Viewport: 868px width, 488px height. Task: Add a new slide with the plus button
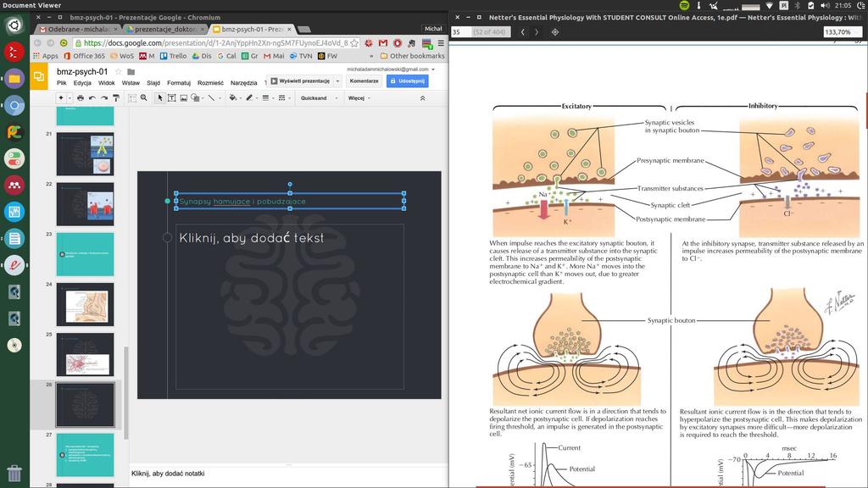[x=61, y=98]
